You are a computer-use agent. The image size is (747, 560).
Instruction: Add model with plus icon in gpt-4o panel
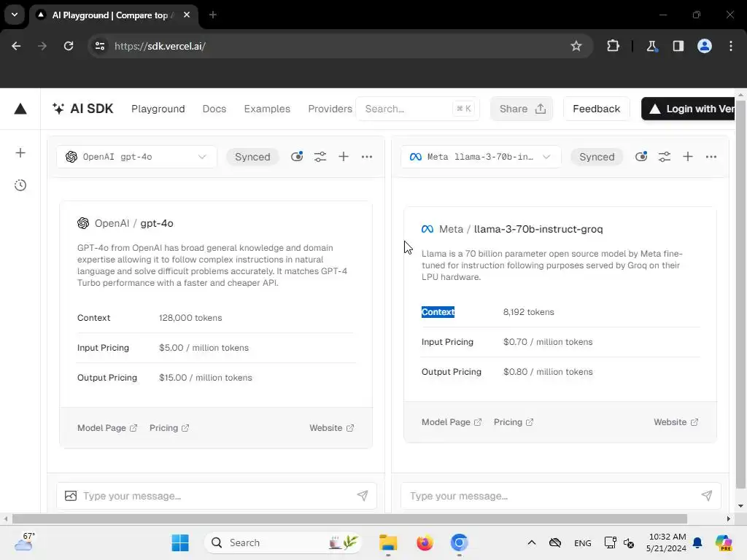point(344,157)
